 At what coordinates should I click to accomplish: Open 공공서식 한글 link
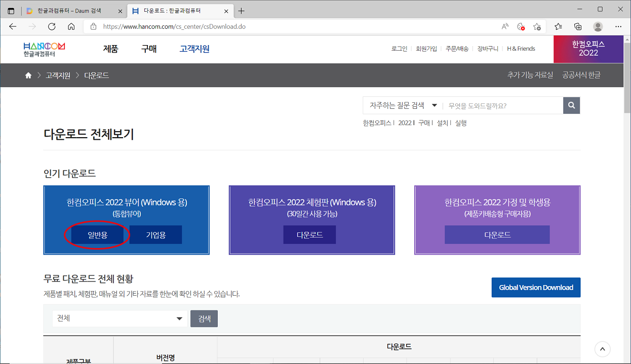pos(581,75)
